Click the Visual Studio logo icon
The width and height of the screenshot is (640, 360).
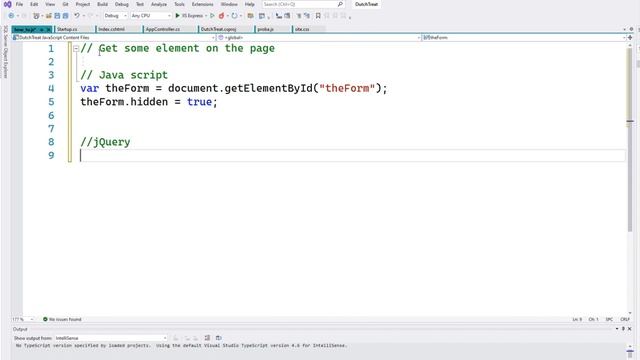point(7,4)
